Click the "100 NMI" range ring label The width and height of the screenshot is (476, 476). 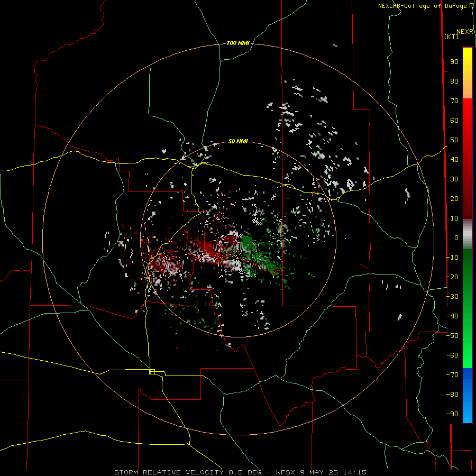238,43
